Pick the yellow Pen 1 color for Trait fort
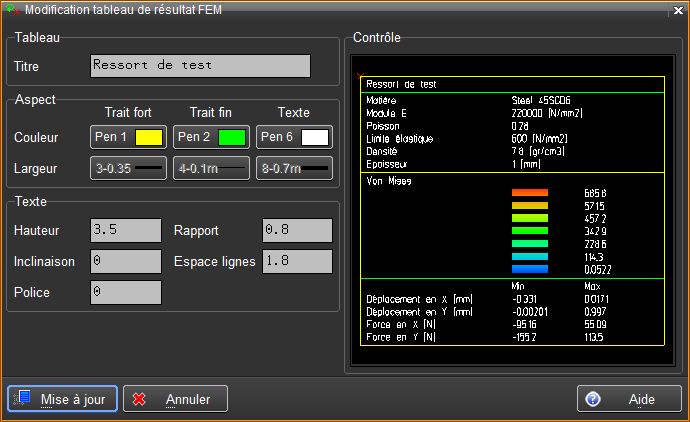 [128, 137]
